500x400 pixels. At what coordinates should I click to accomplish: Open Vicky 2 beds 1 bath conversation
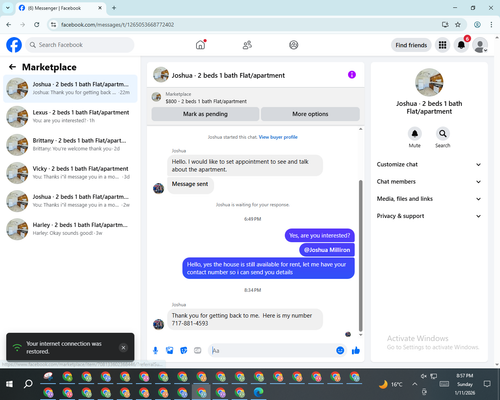[x=70, y=173]
